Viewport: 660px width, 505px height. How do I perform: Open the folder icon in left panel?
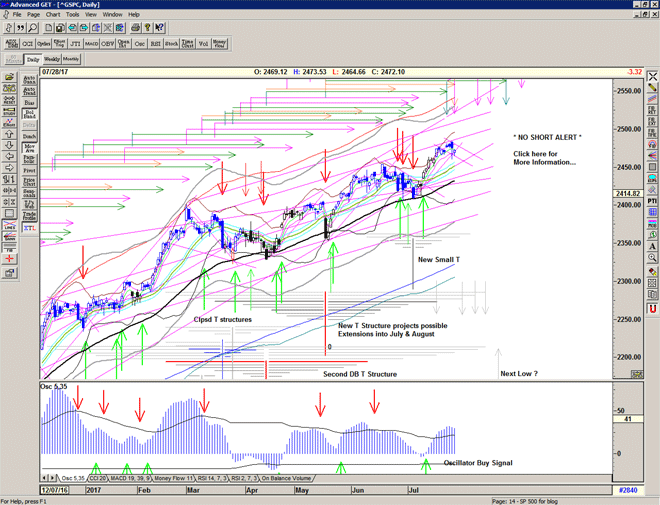pyautogui.click(x=10, y=77)
